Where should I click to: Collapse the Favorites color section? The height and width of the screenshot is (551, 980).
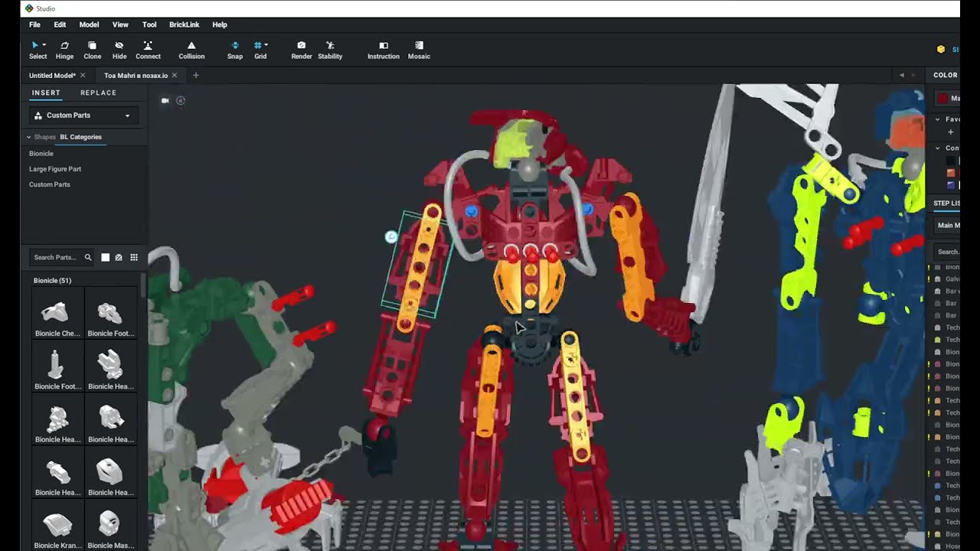click(x=938, y=119)
